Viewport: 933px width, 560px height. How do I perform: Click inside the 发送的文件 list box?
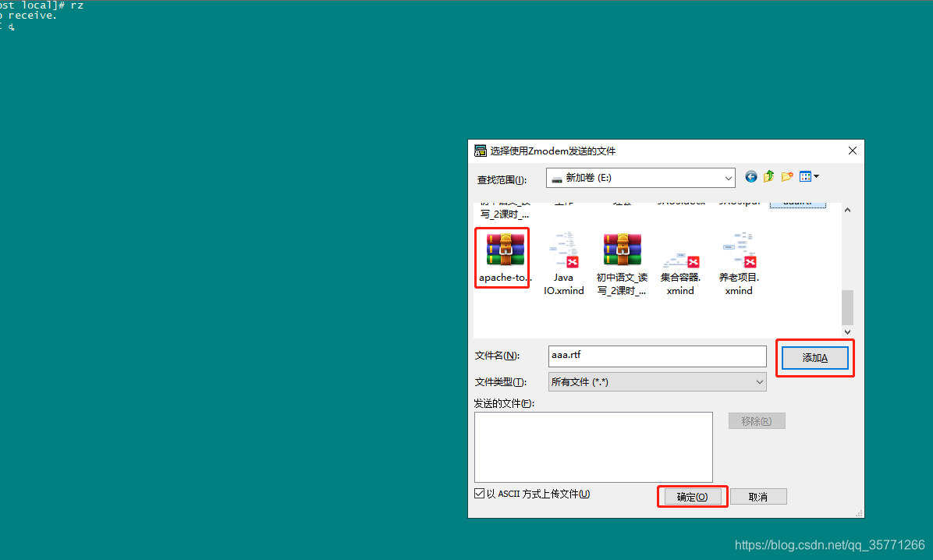(x=593, y=447)
